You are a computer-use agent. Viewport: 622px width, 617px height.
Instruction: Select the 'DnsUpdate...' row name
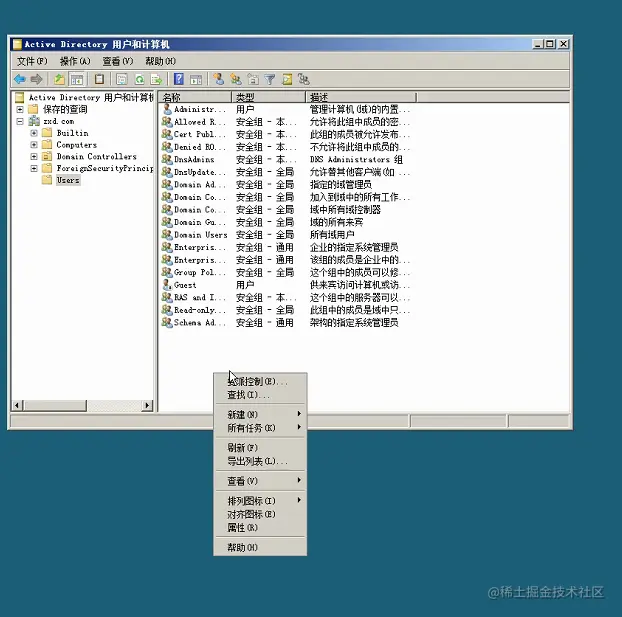[x=200, y=172]
